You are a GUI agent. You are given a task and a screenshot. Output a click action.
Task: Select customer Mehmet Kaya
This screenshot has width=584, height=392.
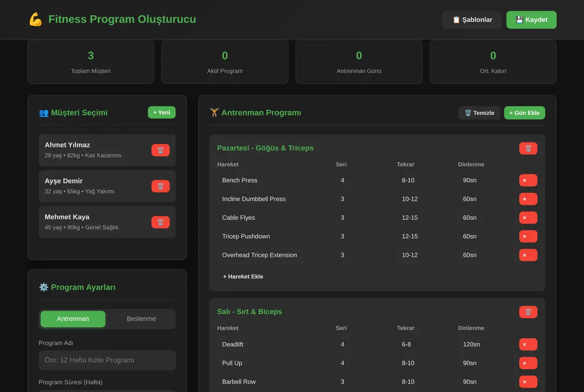(107, 222)
